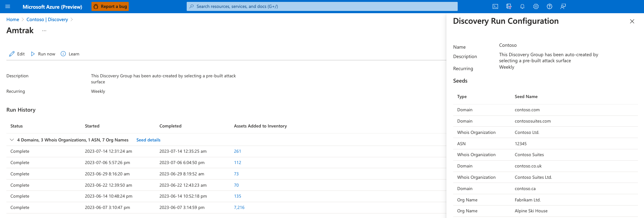Click the Edit pencil button
Screen dimensions: 644x218
(17, 54)
